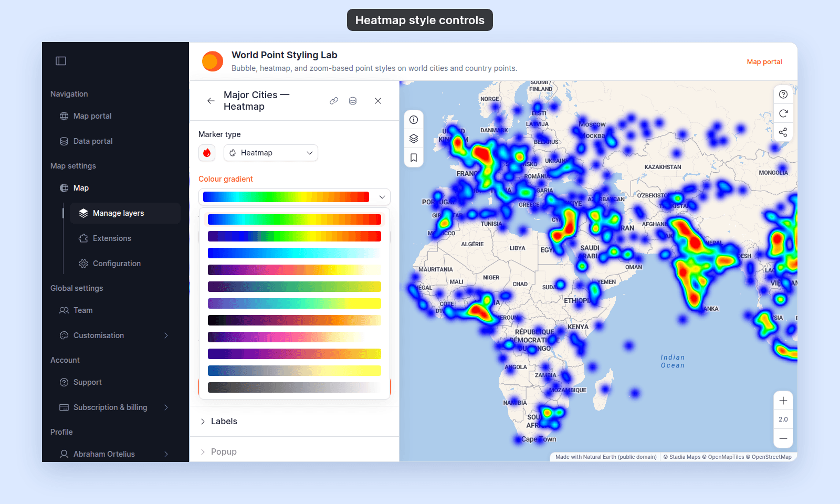Click the red flame marker icon

207,153
